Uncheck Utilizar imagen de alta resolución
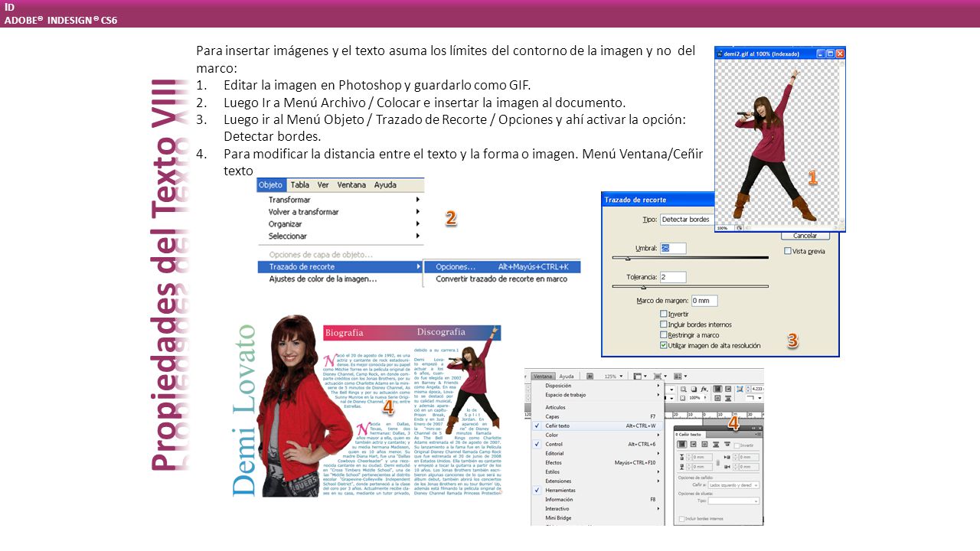Viewport: 980px width, 551px height. [664, 345]
